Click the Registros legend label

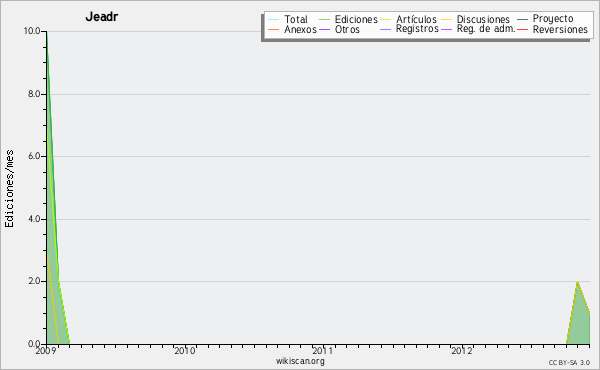[417, 29]
